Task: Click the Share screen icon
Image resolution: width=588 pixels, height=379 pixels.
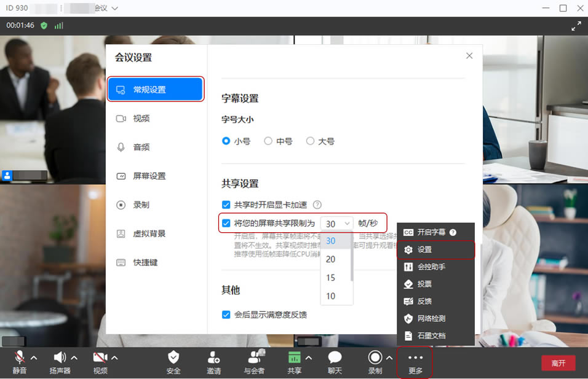Action: click(x=294, y=358)
